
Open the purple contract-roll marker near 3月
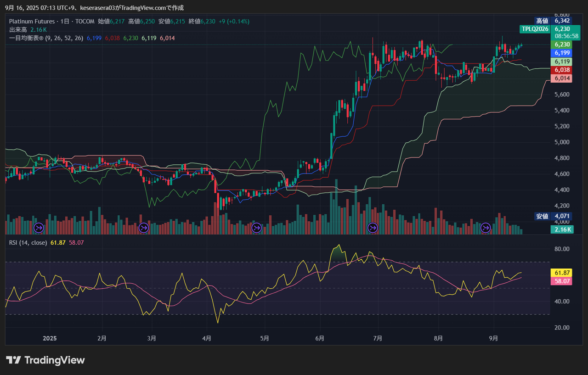point(144,227)
